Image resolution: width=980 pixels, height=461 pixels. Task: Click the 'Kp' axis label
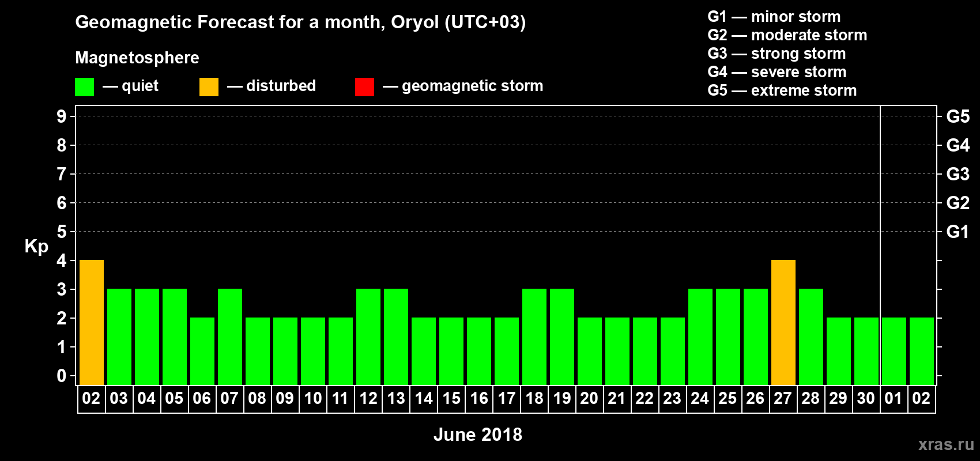(x=36, y=247)
